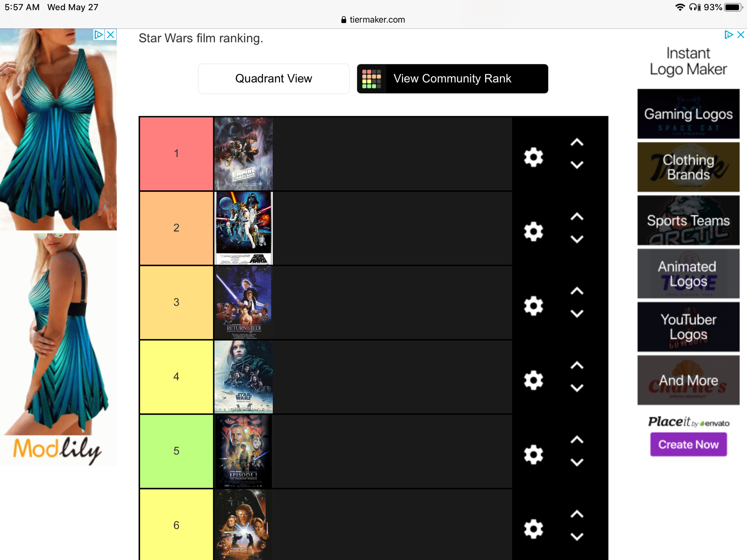747x560 pixels.
Task: Toggle View Community Rank button on
Action: tap(452, 78)
